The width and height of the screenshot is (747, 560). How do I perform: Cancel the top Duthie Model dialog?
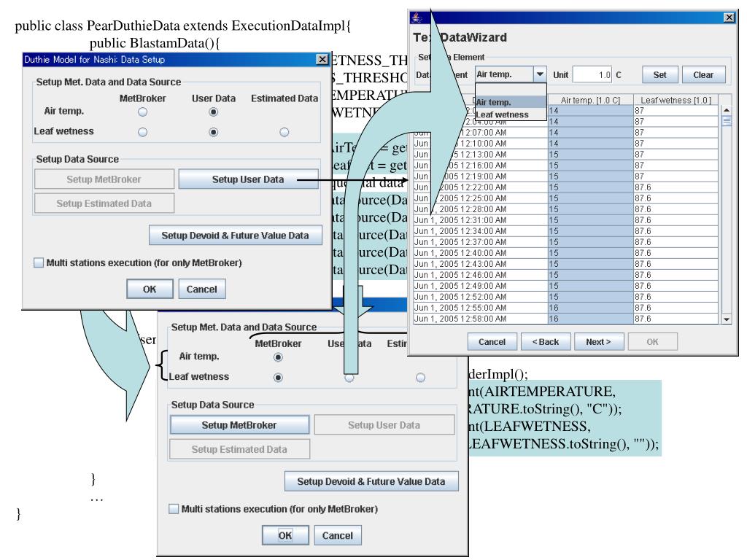201,289
